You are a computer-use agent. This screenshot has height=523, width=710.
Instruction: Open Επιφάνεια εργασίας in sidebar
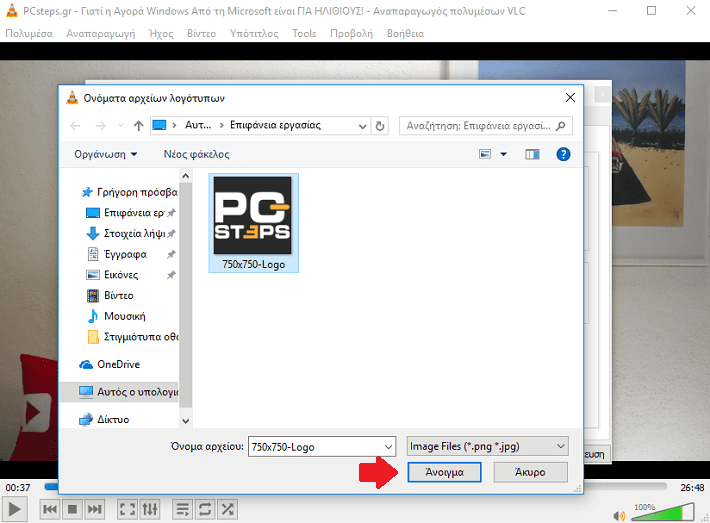[130, 213]
